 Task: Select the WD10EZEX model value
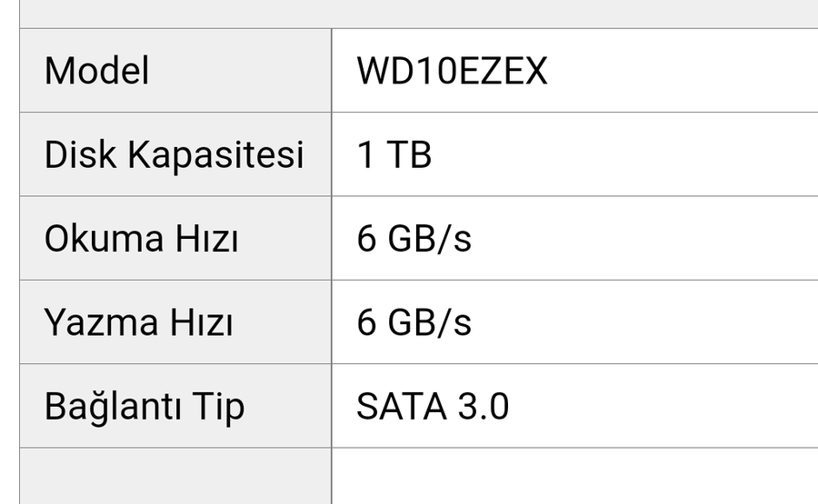[452, 71]
